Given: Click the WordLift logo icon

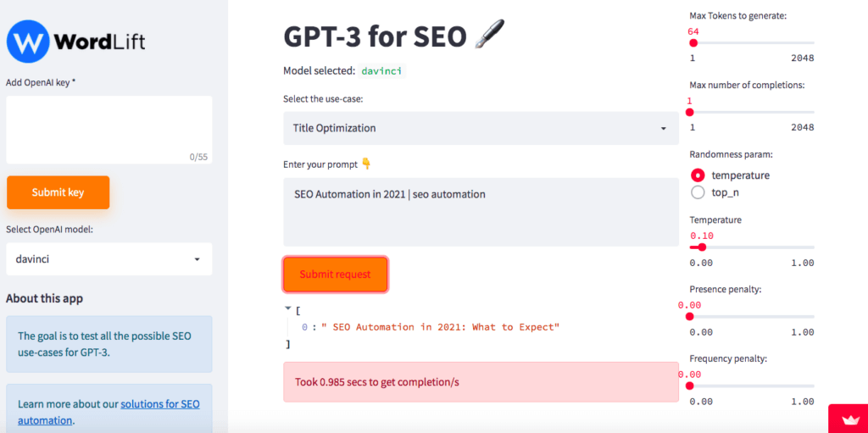Looking at the screenshot, I should pyautogui.click(x=28, y=42).
